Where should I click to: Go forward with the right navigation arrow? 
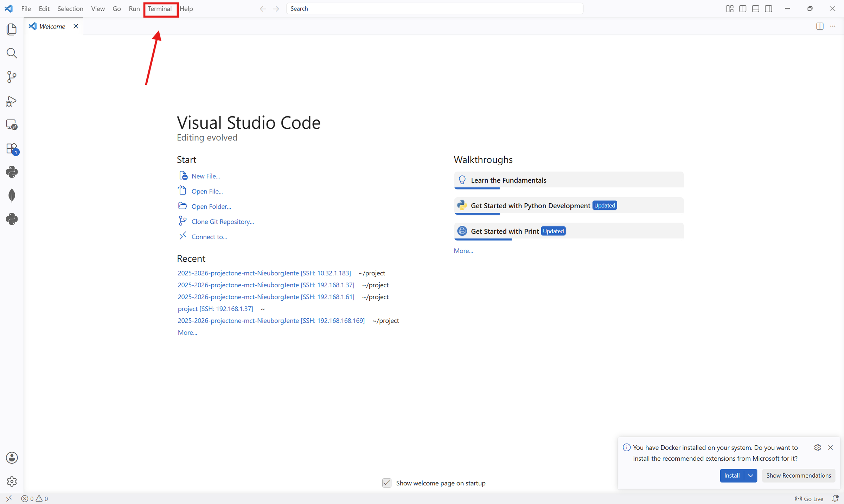point(276,9)
